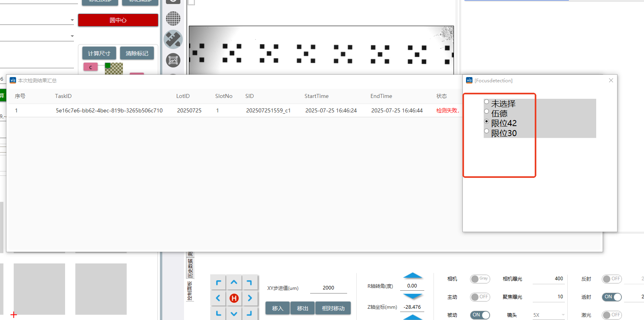The height and width of the screenshot is (320, 644).
Task: Move stage up with up arrow
Action: pyautogui.click(x=234, y=283)
